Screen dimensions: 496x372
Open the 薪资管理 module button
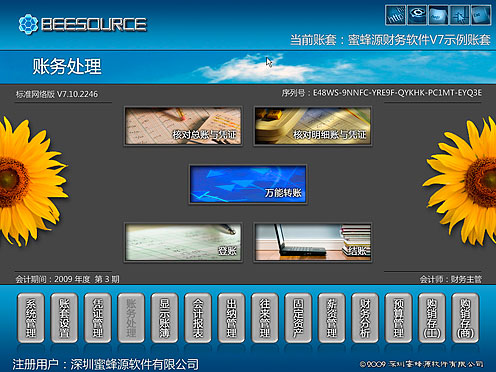(331, 318)
